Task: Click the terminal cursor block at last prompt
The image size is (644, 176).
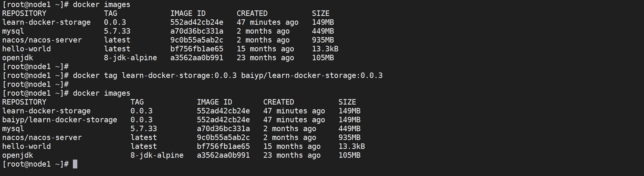Action: (x=75, y=164)
